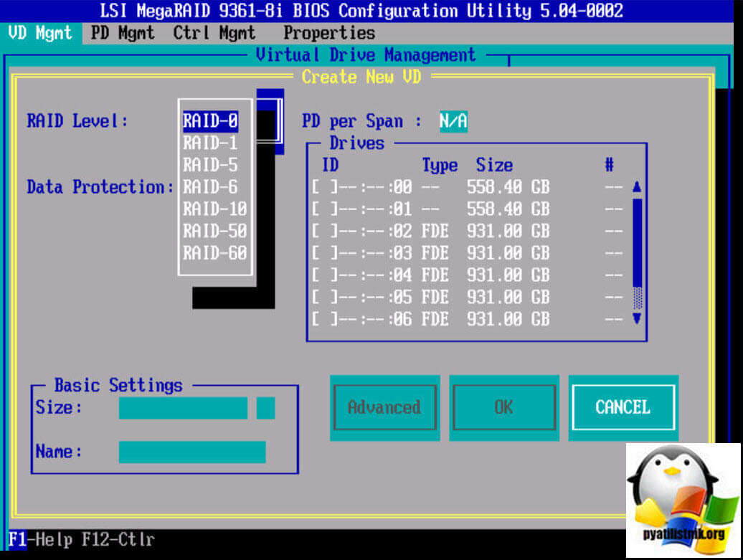743x560 pixels.
Task: Click F1 help shortcut in status bar
Action: 41,540
